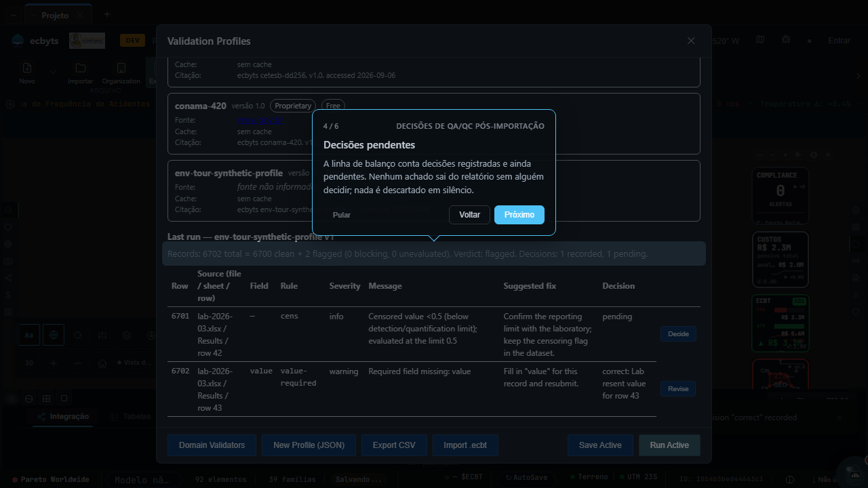Open the www.gov.br source link
The width and height of the screenshot is (868, 488).
(x=260, y=121)
